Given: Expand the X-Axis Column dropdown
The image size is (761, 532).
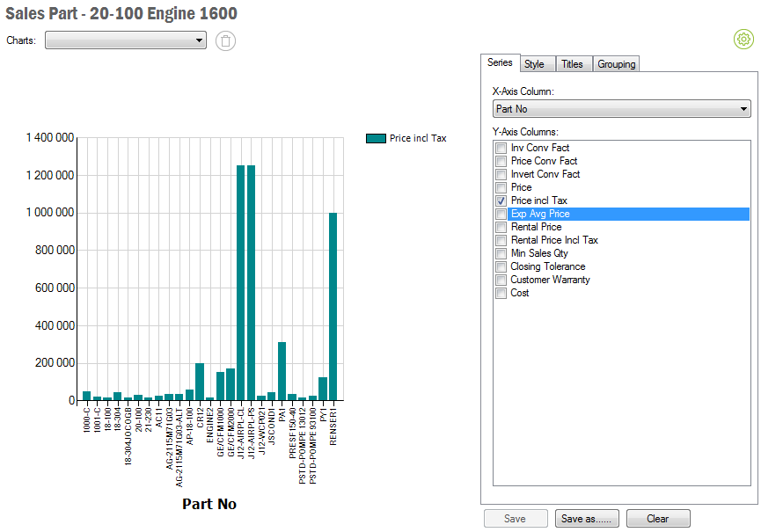Looking at the screenshot, I should pyautogui.click(x=621, y=109).
